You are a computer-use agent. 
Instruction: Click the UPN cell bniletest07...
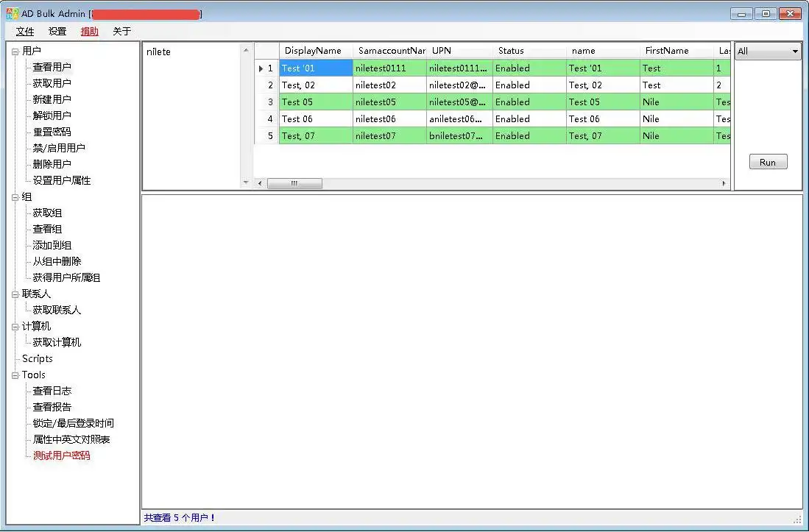[459, 136]
